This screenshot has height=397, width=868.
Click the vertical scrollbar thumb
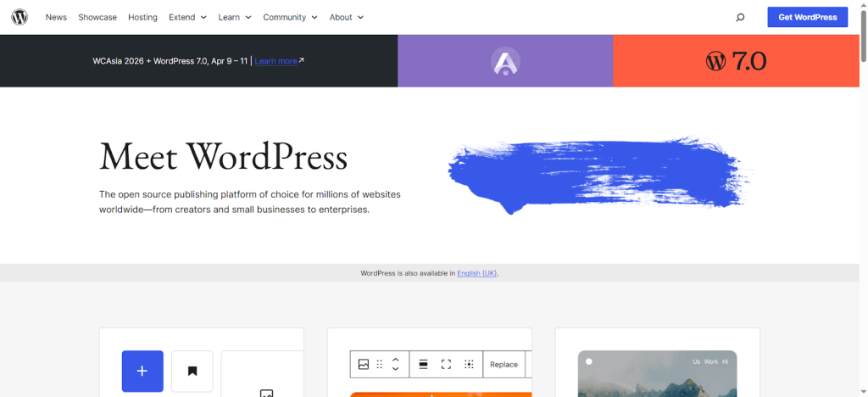pos(864,36)
